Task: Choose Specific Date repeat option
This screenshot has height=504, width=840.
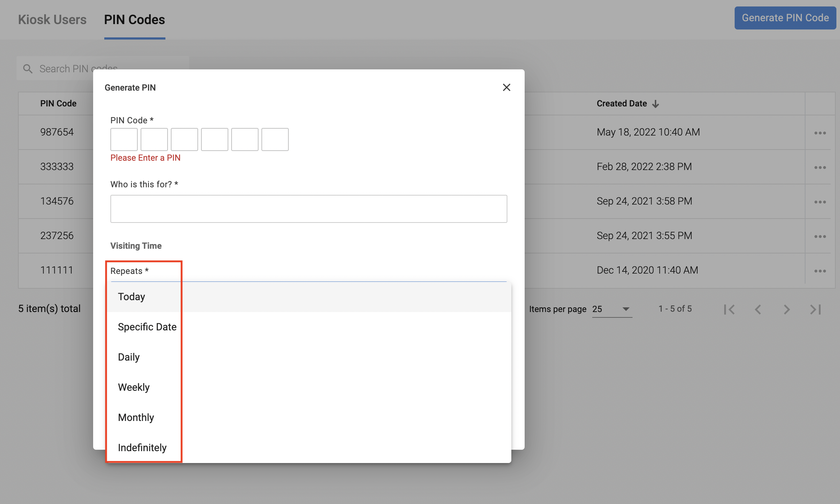Action: click(x=147, y=327)
